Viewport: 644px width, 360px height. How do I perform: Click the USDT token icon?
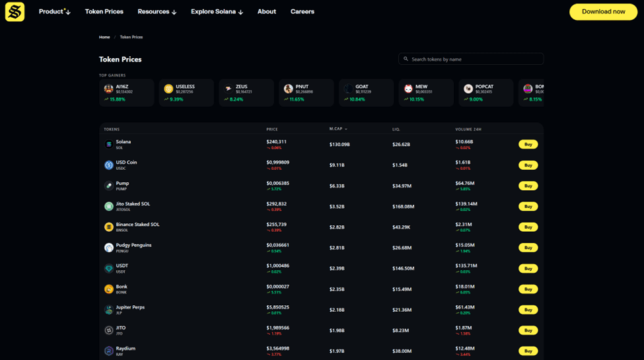click(x=109, y=268)
